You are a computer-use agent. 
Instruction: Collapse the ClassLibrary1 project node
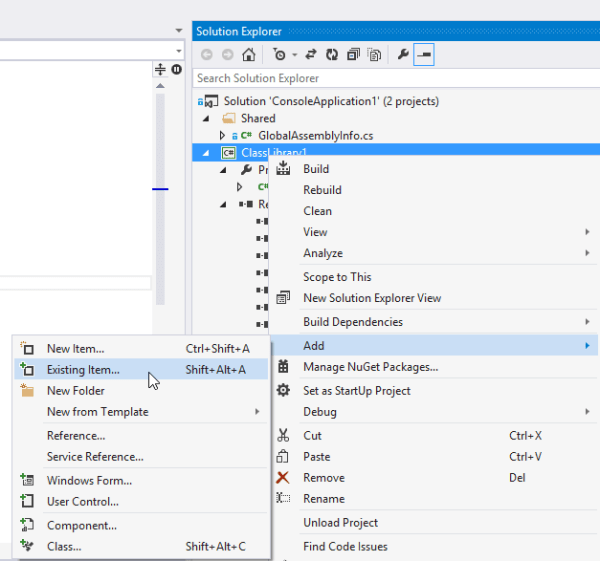207,153
